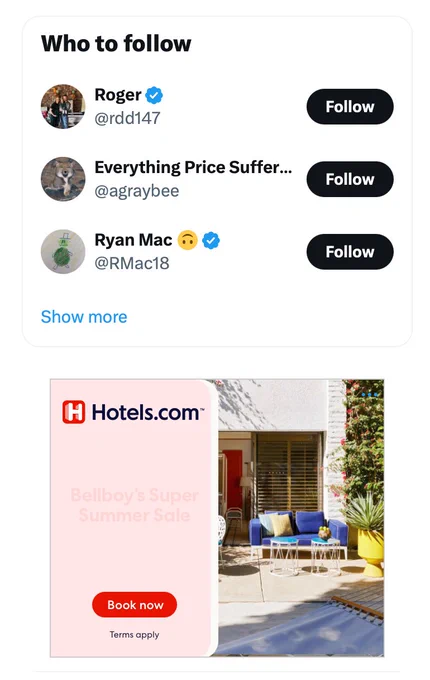Expand list with Show more

(84, 317)
